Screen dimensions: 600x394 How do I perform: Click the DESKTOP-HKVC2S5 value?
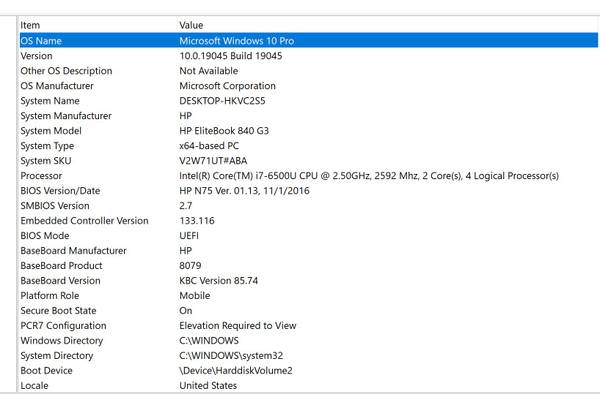[x=222, y=101]
